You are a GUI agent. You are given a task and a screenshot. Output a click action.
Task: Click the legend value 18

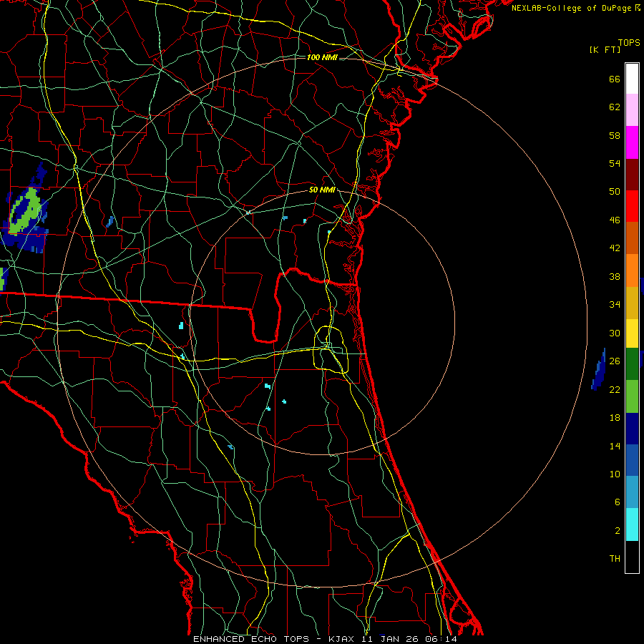pos(615,418)
